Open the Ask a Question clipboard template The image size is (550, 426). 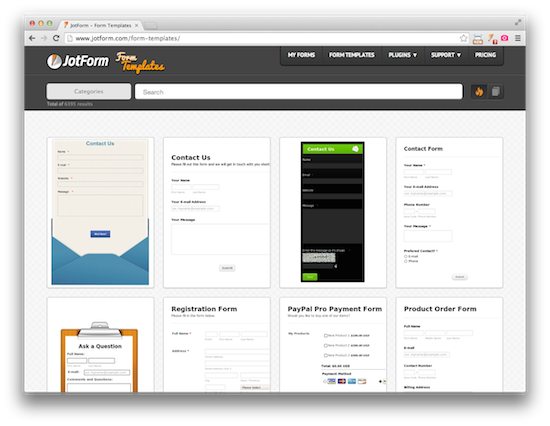[x=100, y=345]
